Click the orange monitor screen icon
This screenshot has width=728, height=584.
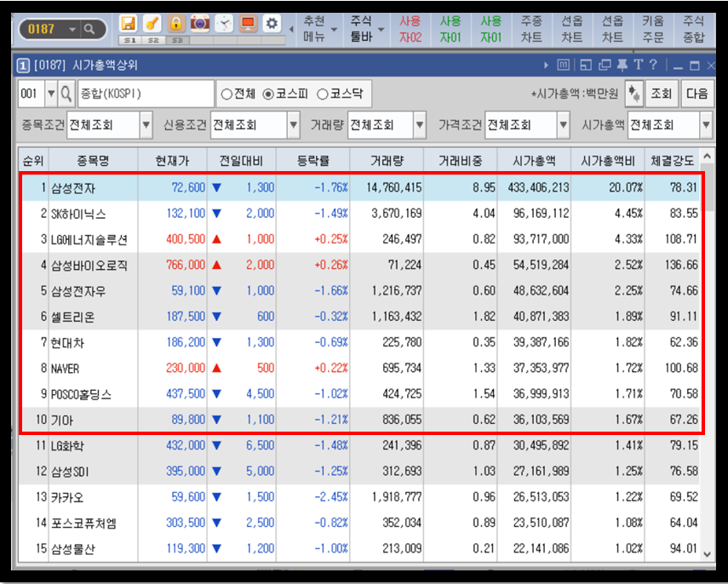coord(249,23)
